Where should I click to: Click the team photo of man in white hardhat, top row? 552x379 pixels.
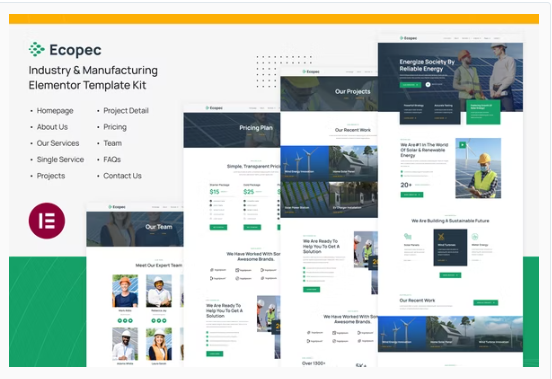(x=159, y=291)
